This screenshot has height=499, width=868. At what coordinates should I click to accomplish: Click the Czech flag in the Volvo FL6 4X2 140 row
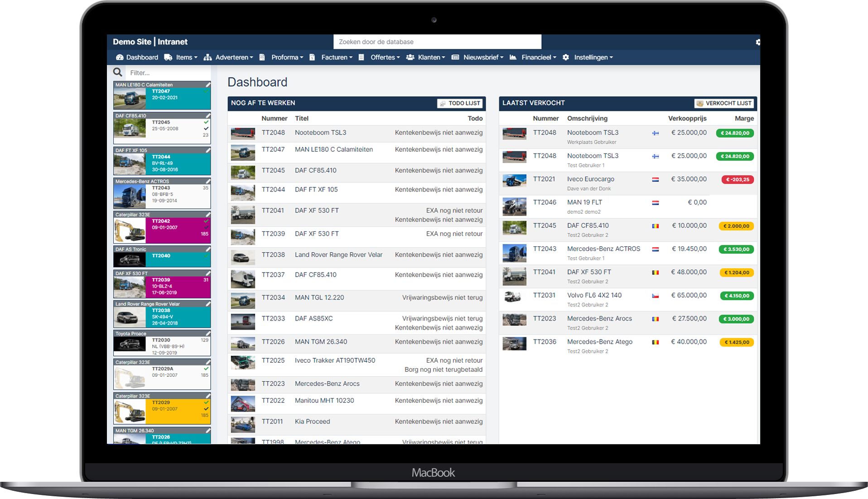tap(656, 296)
